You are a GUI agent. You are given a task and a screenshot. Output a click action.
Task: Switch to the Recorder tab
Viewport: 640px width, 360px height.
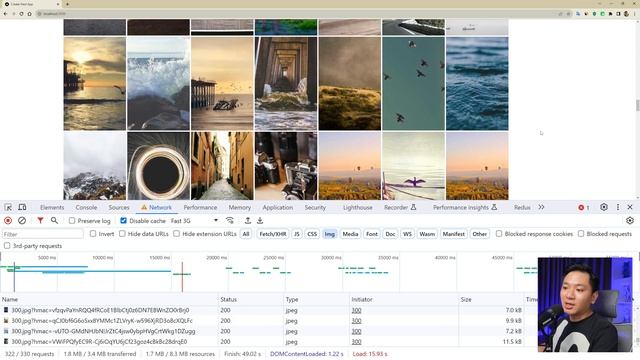coord(400,207)
